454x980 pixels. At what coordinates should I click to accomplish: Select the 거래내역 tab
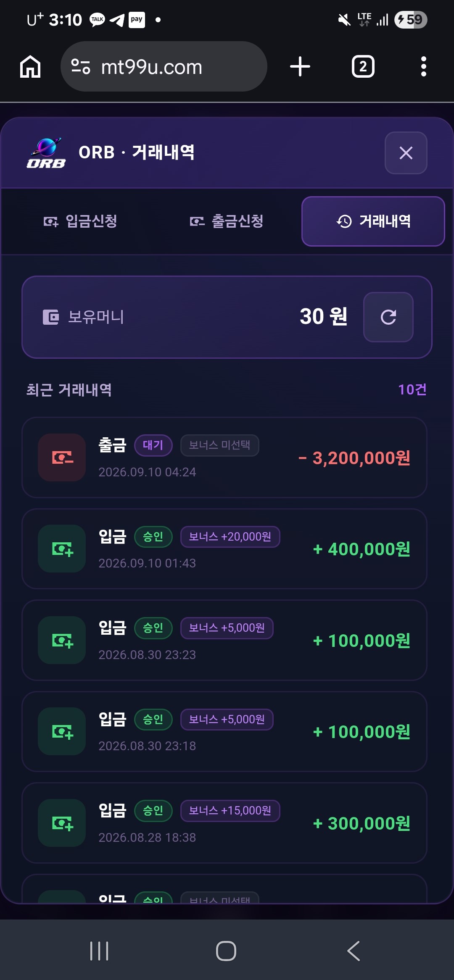point(373,221)
